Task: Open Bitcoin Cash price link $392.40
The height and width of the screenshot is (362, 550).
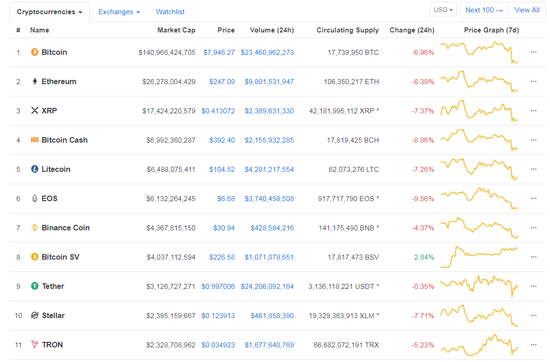Action: 222,140
